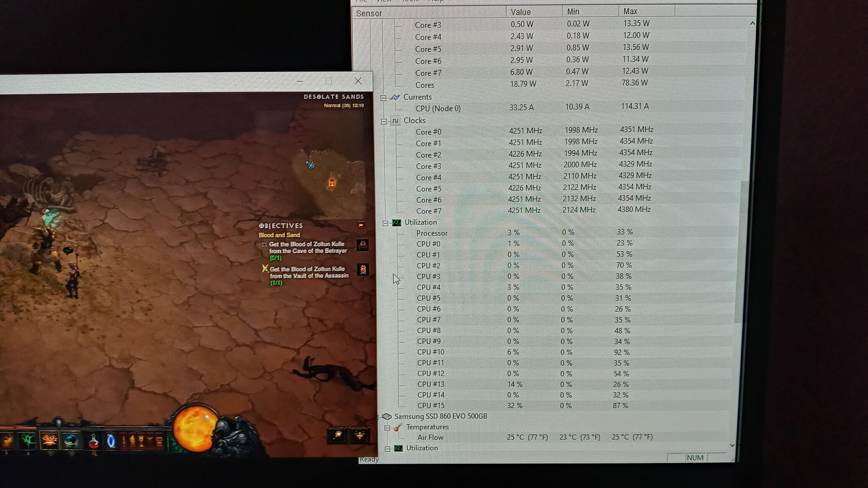Viewport: 868px width, 488px height.
Task: Collapse the Temperatures node under Samsung SSD
Action: (x=387, y=428)
